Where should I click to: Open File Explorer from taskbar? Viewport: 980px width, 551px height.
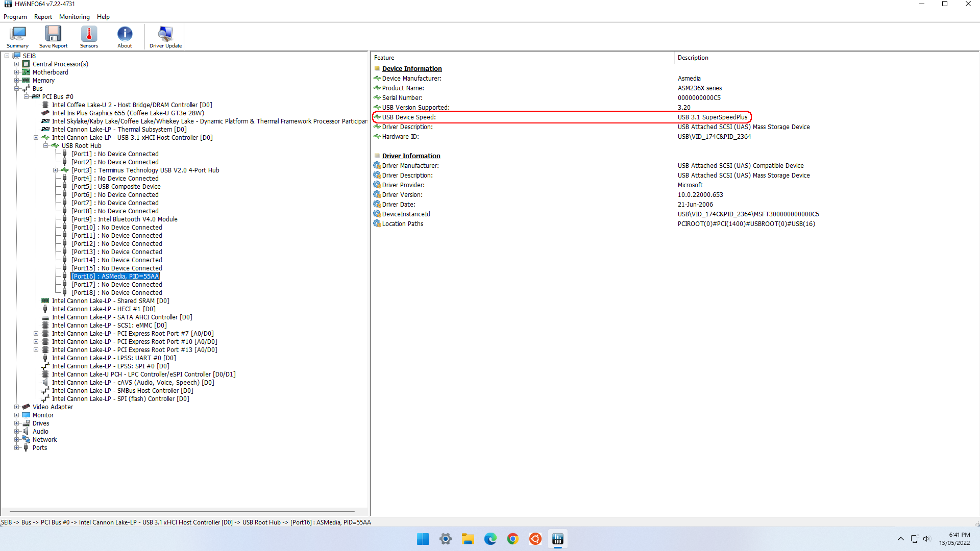[468, 539]
